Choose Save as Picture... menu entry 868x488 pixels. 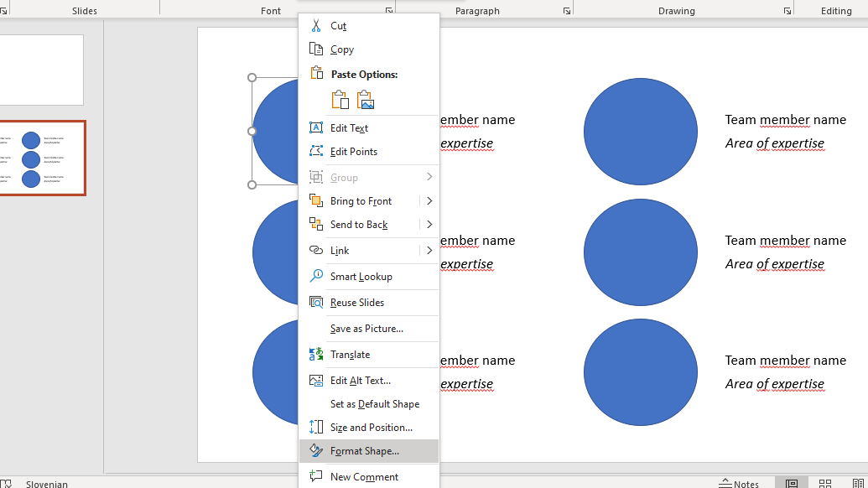[369, 328]
